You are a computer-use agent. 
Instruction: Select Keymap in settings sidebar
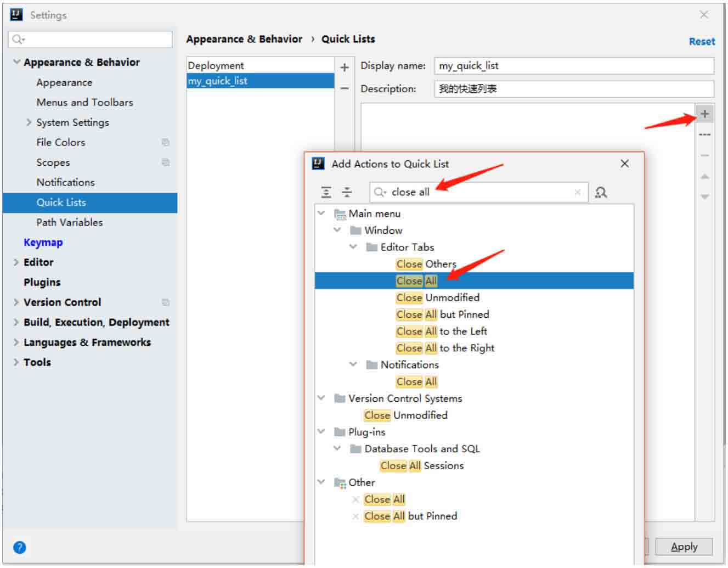[43, 243]
